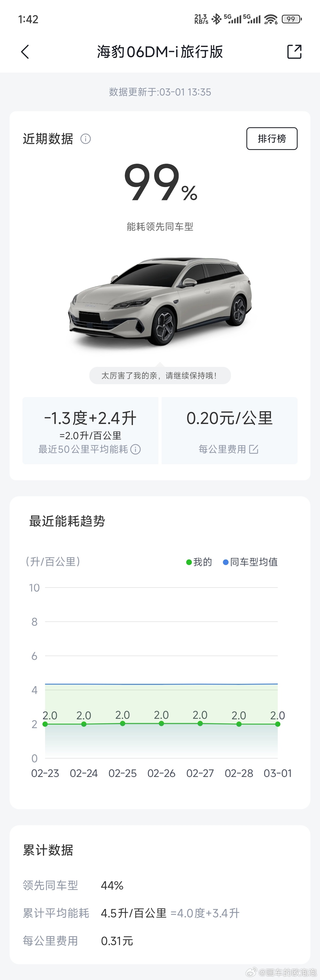Tap the back arrow at top left
The image size is (320, 980).
[25, 52]
